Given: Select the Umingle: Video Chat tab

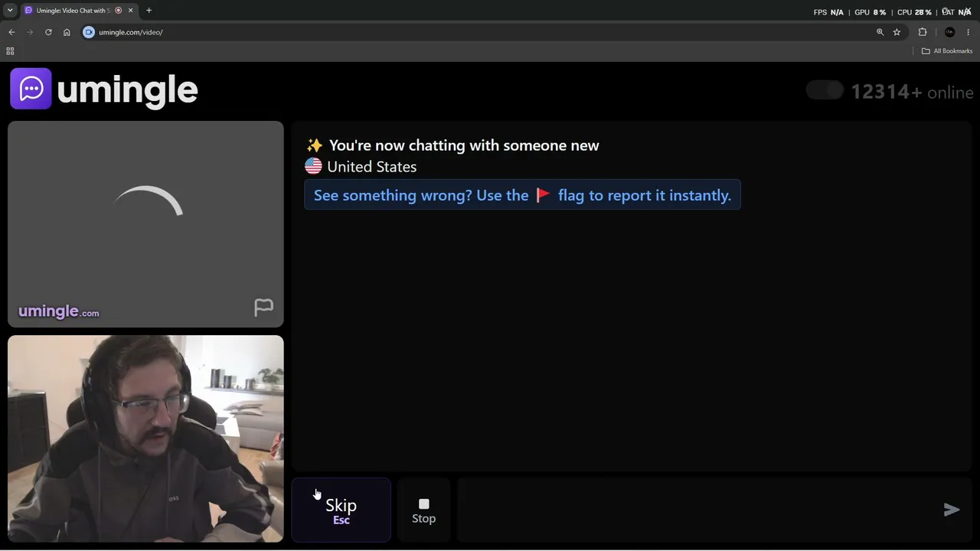Looking at the screenshot, I should click(x=79, y=11).
